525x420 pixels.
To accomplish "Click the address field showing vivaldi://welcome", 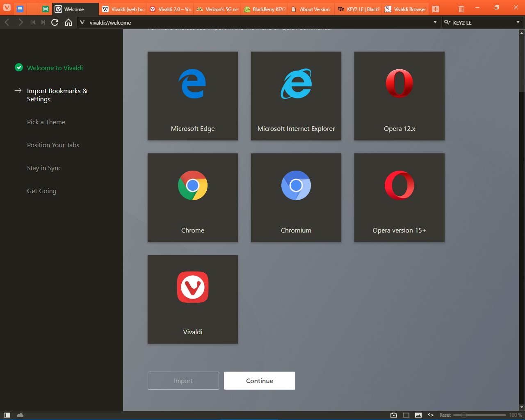I will coord(258,22).
